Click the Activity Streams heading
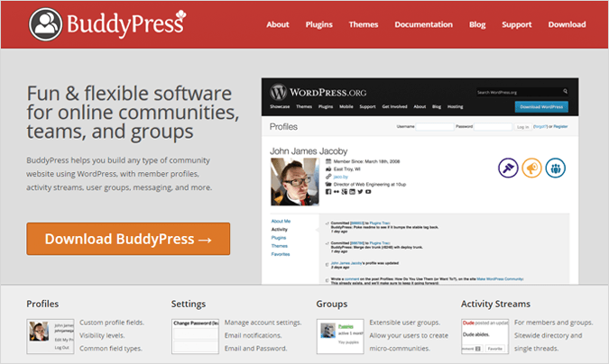 pos(495,304)
